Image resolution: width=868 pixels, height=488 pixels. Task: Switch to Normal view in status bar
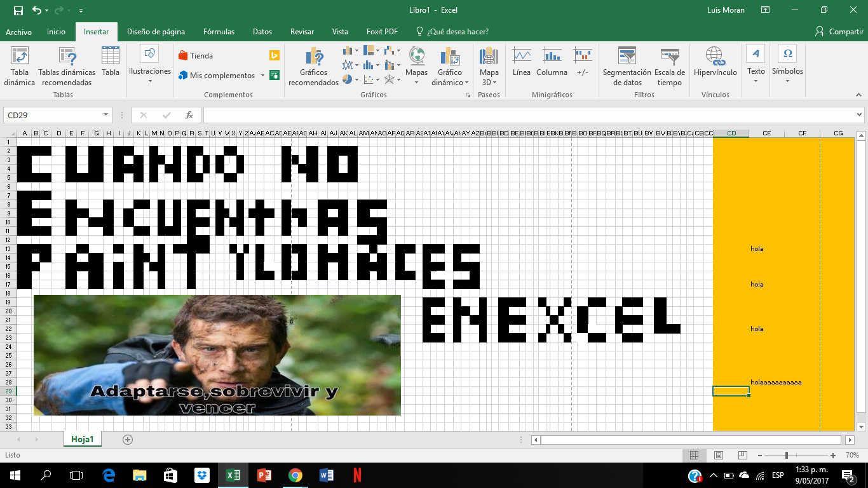[x=695, y=456]
